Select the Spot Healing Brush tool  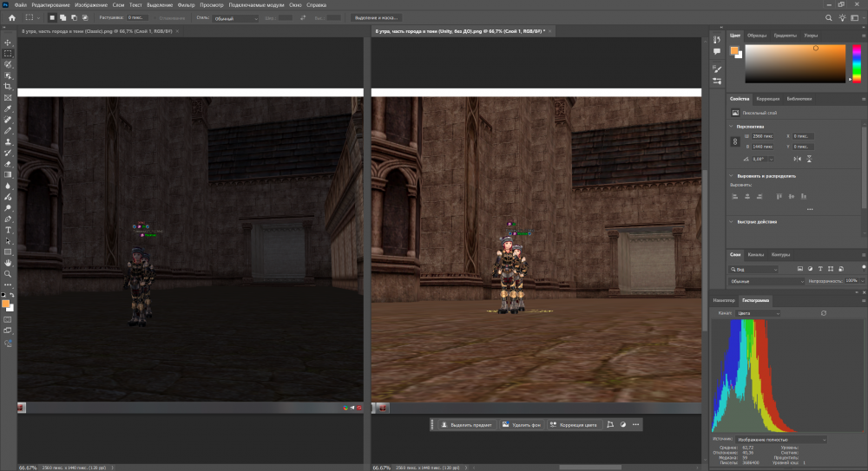click(x=8, y=120)
